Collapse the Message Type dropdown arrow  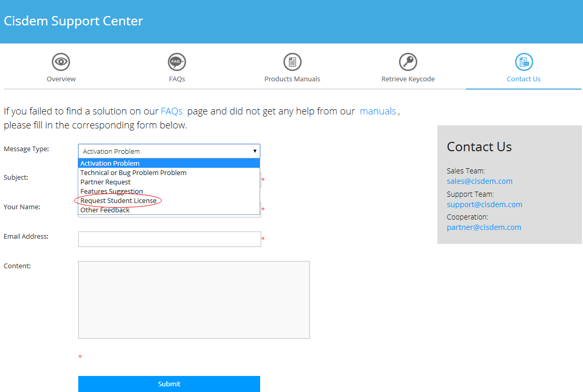254,151
